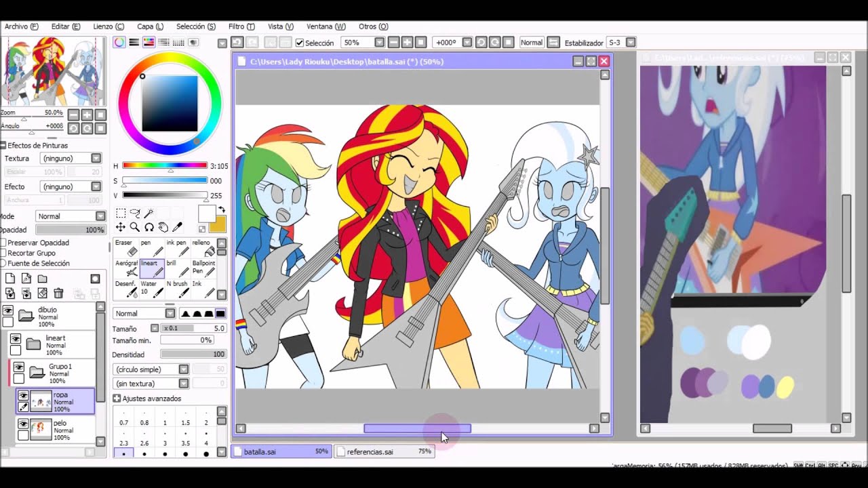Click the undo arrow in toolbar
868x488 pixels.
[237, 42]
